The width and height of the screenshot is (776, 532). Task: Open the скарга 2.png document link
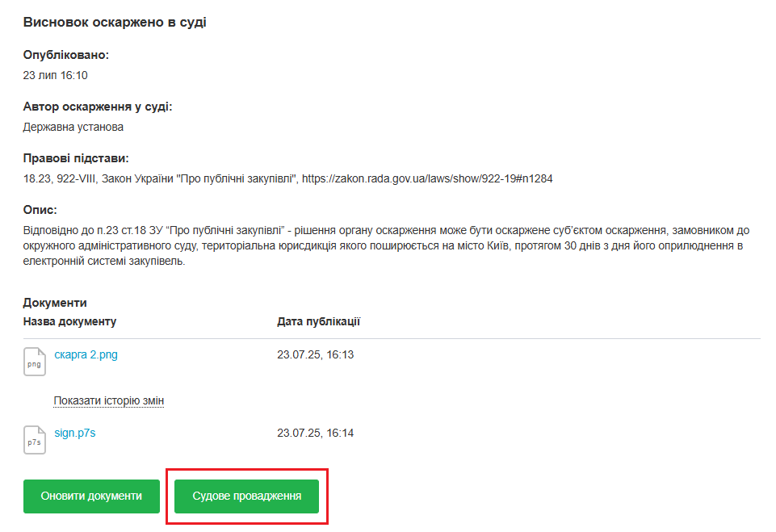click(86, 354)
